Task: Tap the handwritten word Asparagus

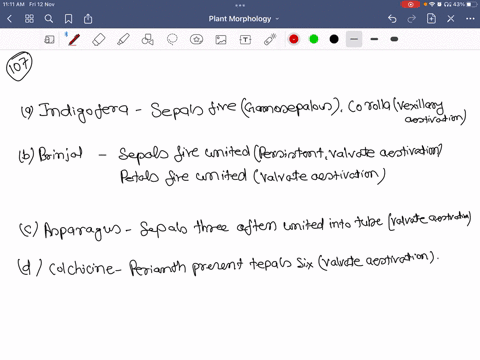Action: [x=82, y=230]
